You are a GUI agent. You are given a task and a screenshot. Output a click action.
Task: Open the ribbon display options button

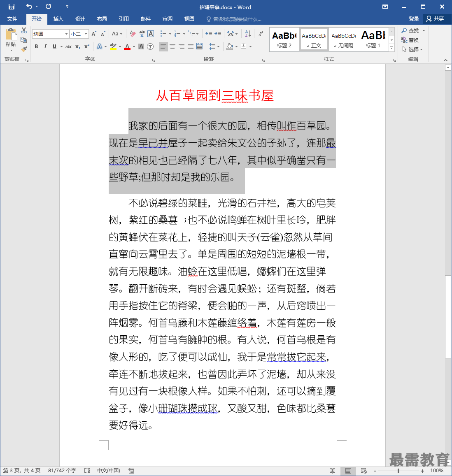(x=385, y=7)
